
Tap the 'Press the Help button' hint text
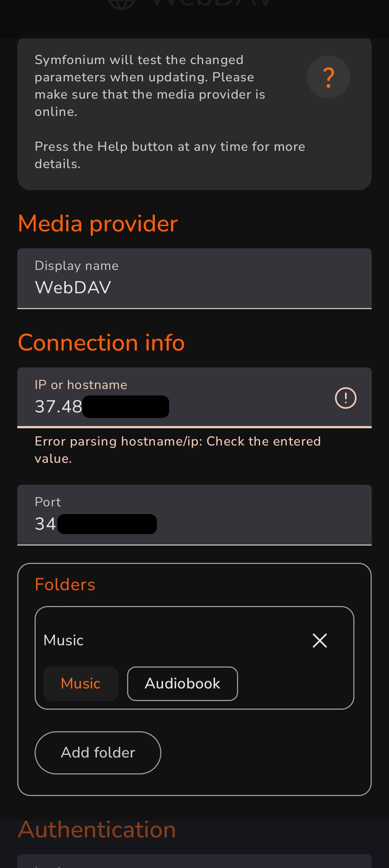[170, 155]
